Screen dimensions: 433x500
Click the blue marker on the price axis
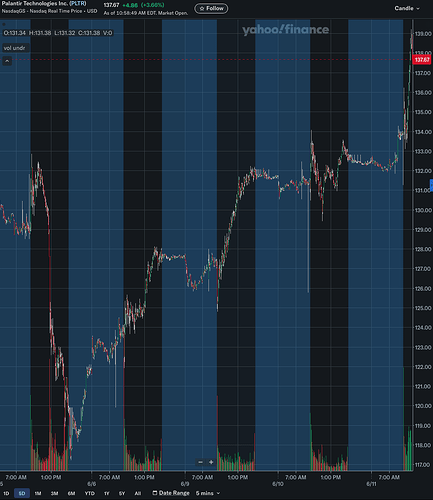431,185
